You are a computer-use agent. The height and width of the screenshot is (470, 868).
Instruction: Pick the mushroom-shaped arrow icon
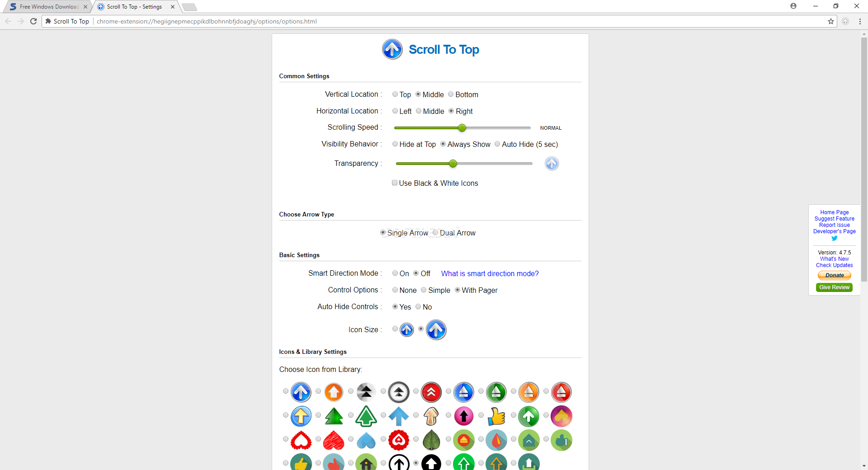(431, 416)
